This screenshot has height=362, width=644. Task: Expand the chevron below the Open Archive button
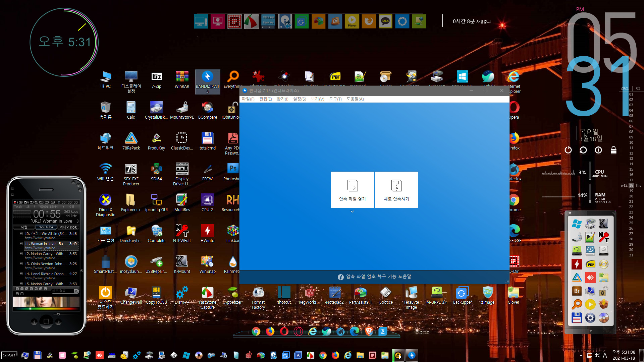click(352, 212)
